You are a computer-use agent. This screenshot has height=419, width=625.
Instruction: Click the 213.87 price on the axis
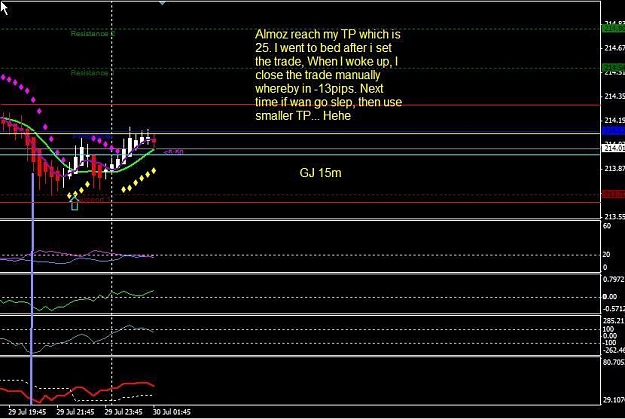click(x=614, y=169)
